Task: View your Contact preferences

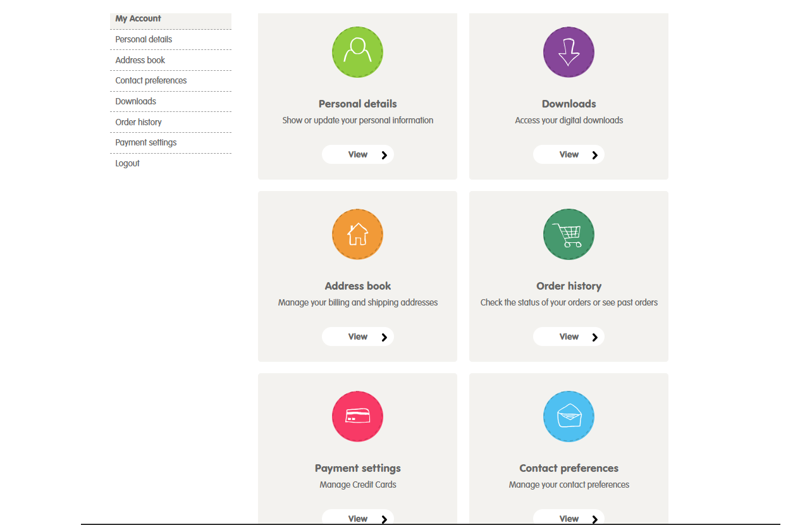Action: [x=569, y=518]
